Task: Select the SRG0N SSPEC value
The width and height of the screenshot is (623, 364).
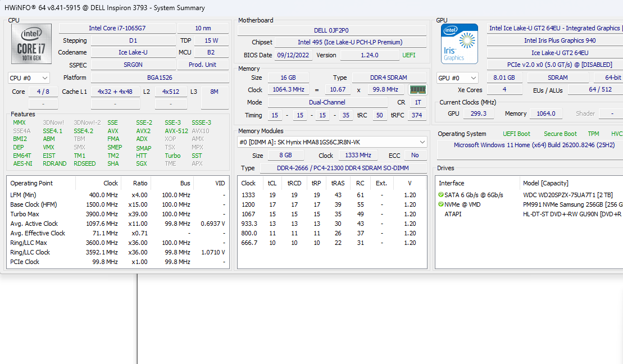Action: [x=133, y=65]
